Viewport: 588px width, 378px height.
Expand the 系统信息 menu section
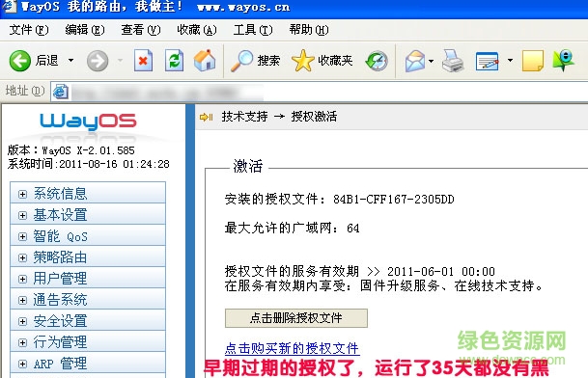(x=22, y=194)
